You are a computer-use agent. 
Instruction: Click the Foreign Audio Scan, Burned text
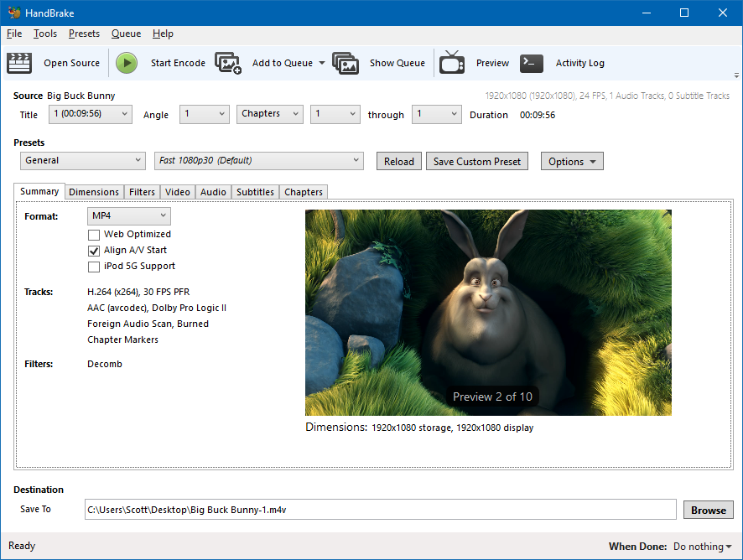[x=148, y=324]
